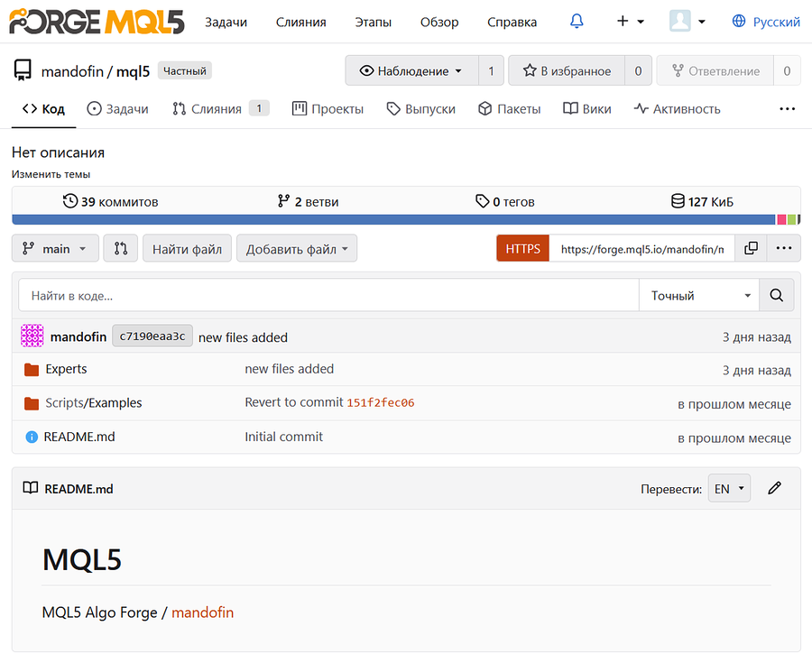This screenshot has height=663, width=812.
Task: View the 0 тегов tags
Action: point(505,201)
